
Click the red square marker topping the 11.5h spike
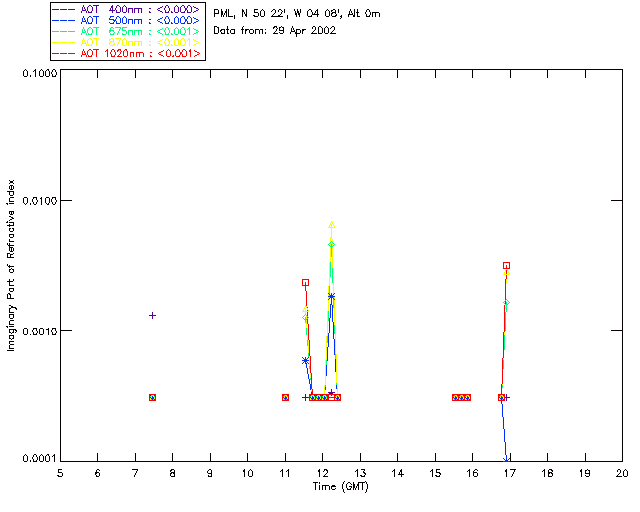click(x=305, y=283)
